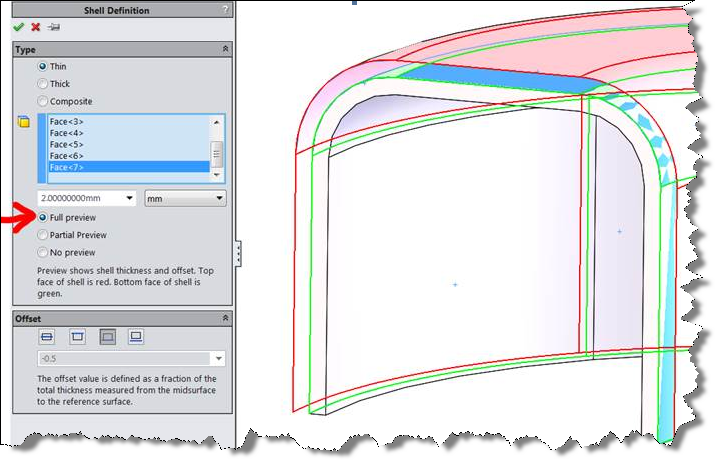The height and width of the screenshot is (460, 715).
Task: Collapse the Offset section
Action: click(x=225, y=317)
